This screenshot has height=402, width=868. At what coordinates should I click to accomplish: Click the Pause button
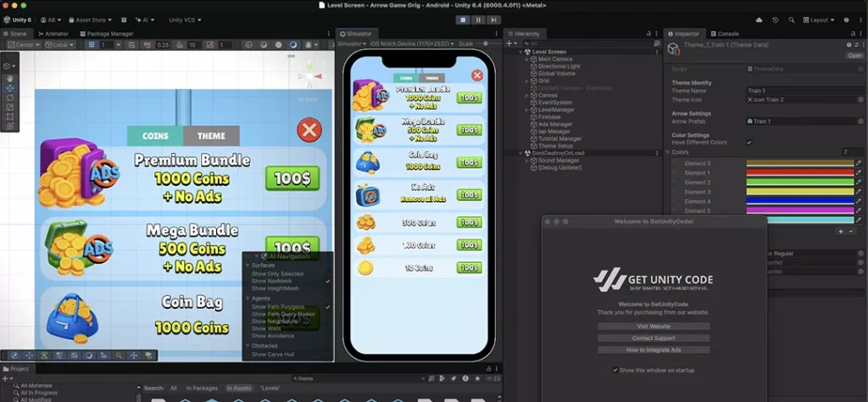[x=478, y=20]
